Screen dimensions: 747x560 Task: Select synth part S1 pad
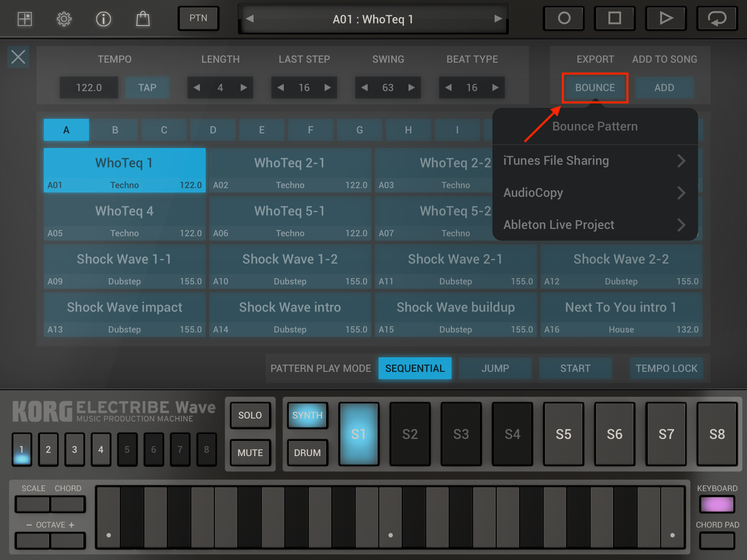coord(359,434)
